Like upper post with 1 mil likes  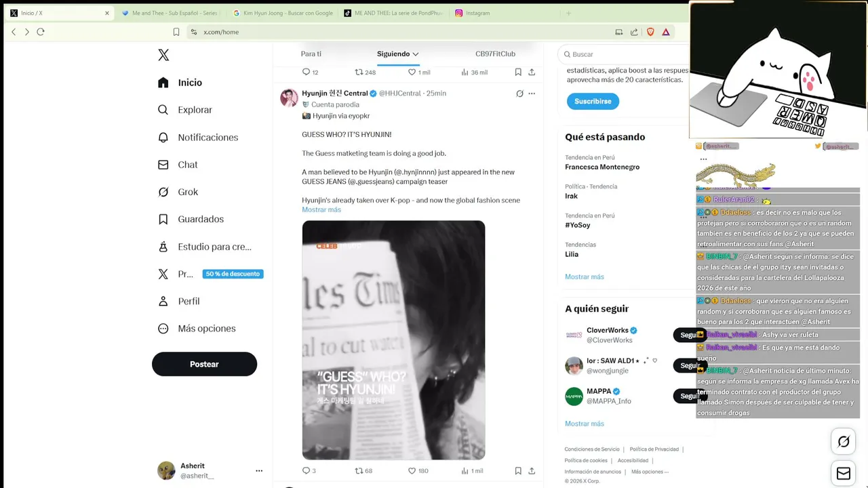click(x=419, y=72)
